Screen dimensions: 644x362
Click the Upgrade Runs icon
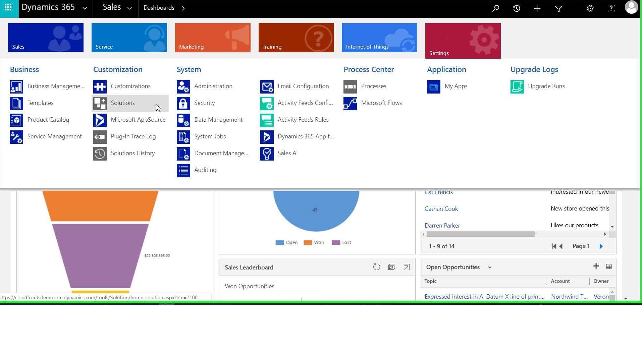coord(517,87)
